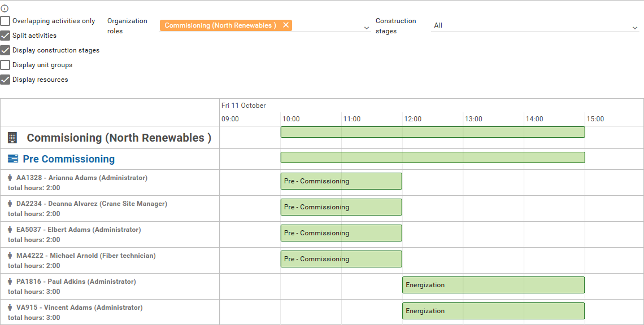This screenshot has width=644, height=325.
Task: Click total hours 2:00 under Deanna Alvarez
Action: (34, 214)
